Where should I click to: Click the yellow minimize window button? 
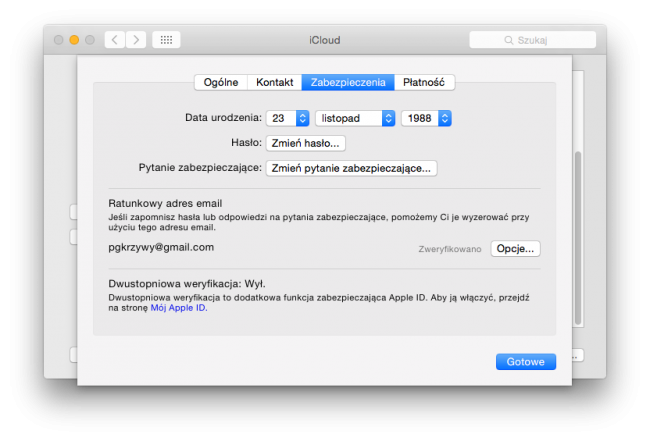tap(74, 40)
